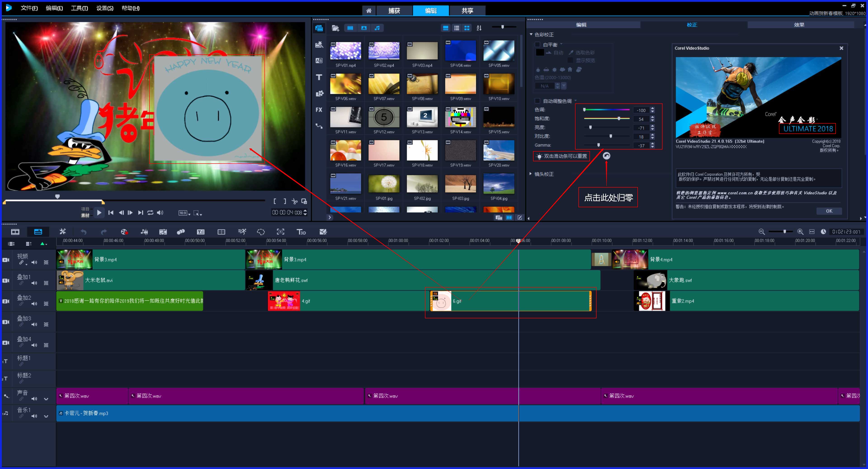Mute the 音乐1 track speaker
The image size is (868, 469).
(34, 416)
